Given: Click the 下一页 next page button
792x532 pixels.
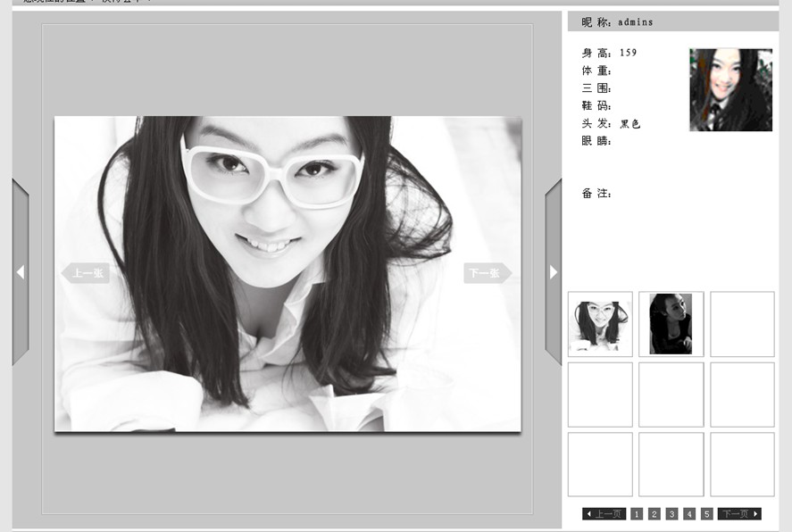Looking at the screenshot, I should 739,514.
